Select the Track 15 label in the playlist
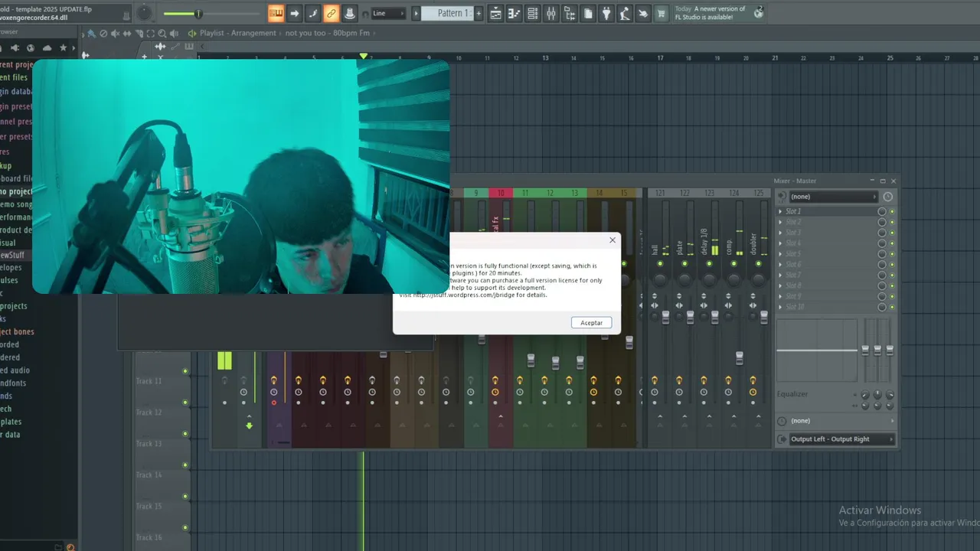Image resolution: width=980 pixels, height=551 pixels. point(149,506)
